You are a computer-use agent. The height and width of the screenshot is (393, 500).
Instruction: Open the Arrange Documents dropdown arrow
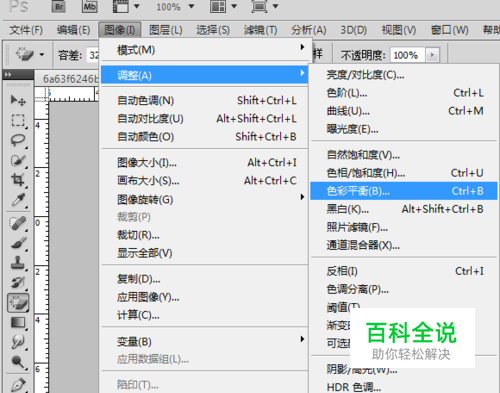(x=234, y=6)
